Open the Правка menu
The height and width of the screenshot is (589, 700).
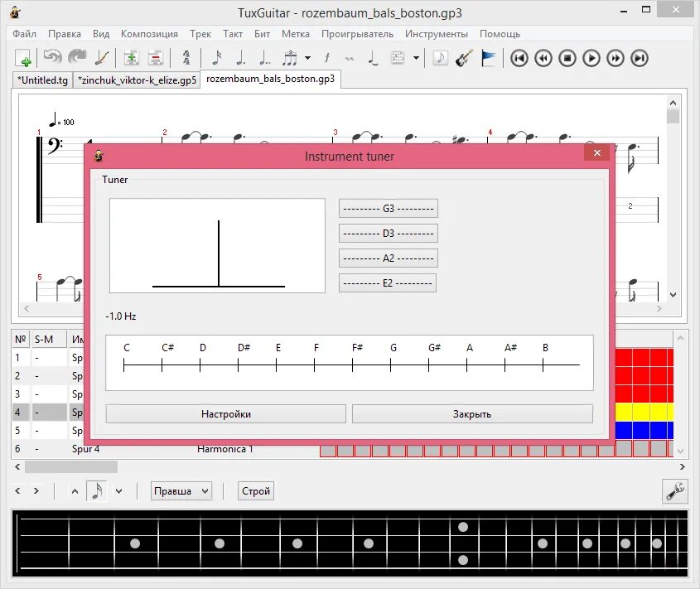coord(65,34)
